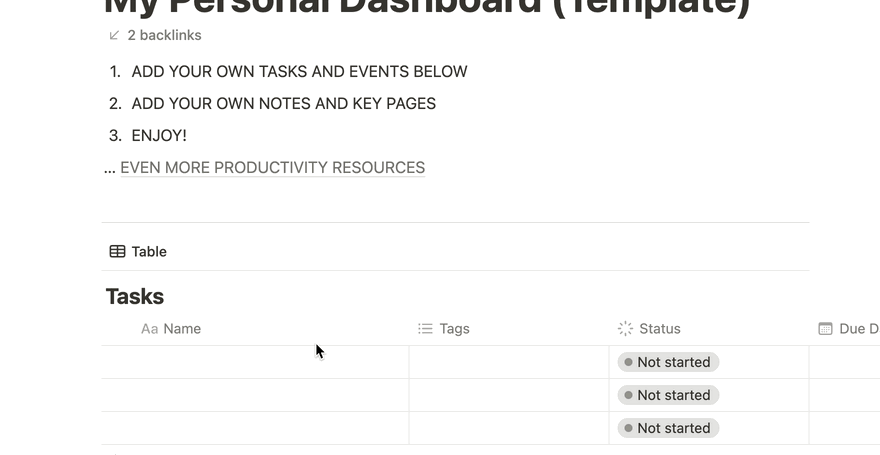The image size is (880, 455).
Task: Change first row's Not started status
Action: tap(668, 362)
